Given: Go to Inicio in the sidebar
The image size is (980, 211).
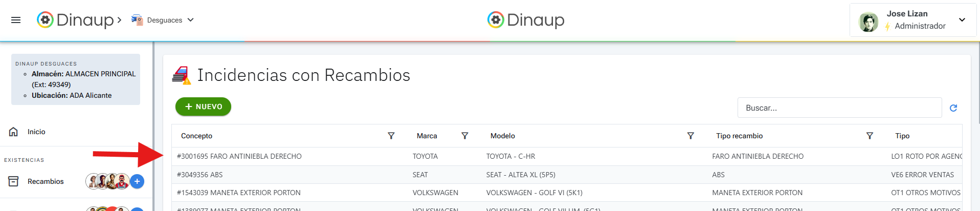Looking at the screenshot, I should (x=36, y=132).
